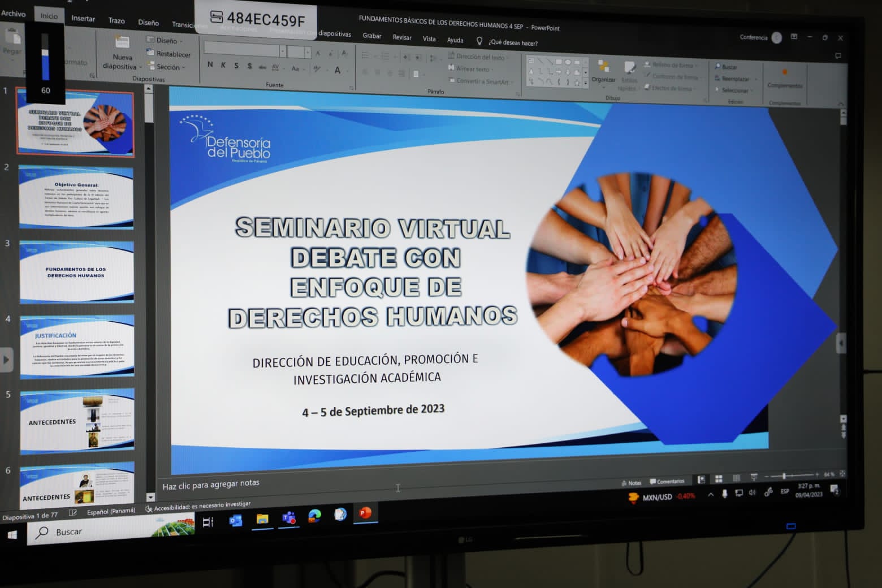Click the fit slide to window icon
The height and width of the screenshot is (588, 882).
pos(842,473)
